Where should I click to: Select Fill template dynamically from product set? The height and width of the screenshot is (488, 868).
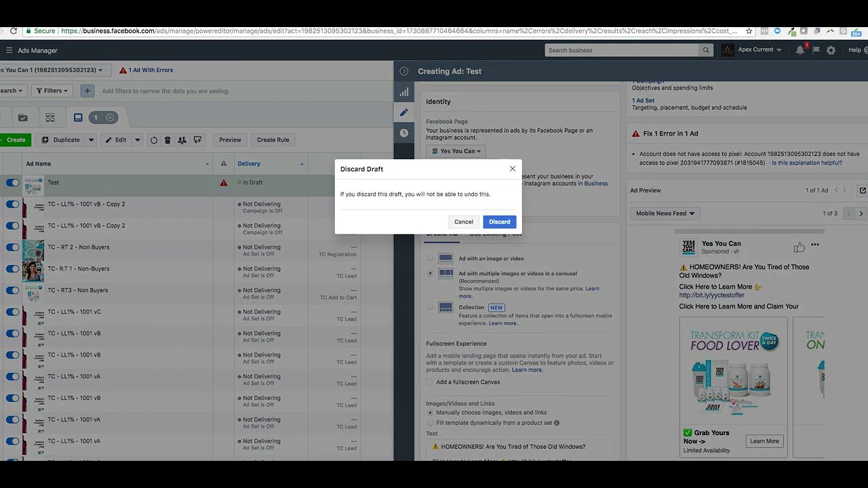[430, 423]
